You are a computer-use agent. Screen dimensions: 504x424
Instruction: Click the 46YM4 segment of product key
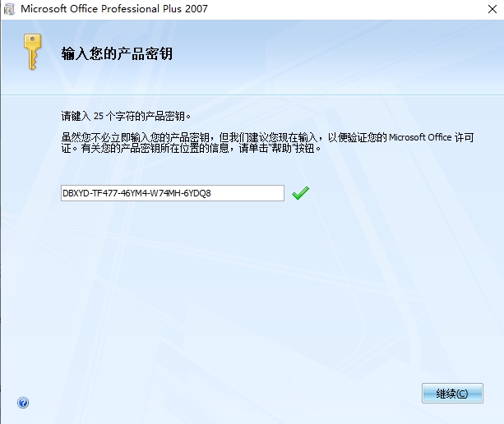pyautogui.click(x=136, y=194)
